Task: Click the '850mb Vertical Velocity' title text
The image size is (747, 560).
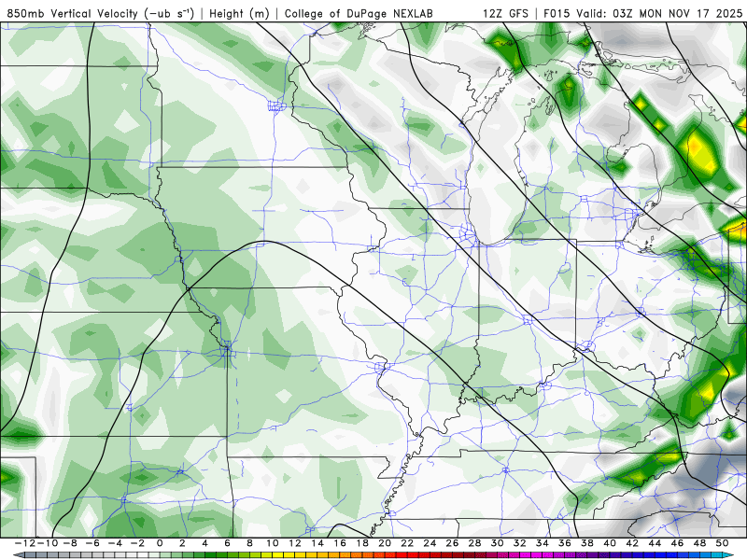Action: tap(73, 13)
